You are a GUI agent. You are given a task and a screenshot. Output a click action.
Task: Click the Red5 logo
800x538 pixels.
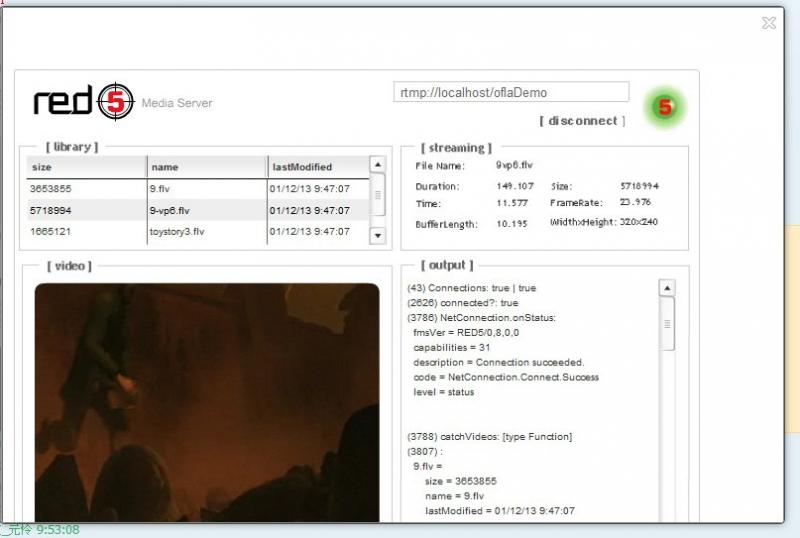(84, 101)
